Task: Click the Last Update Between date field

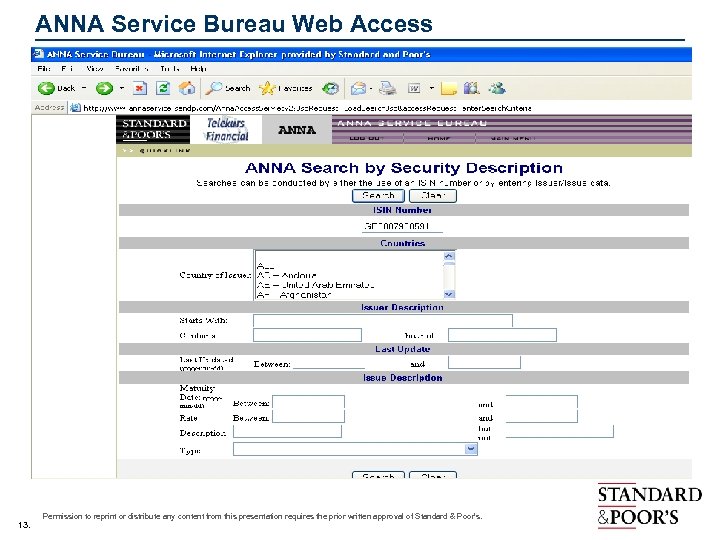Action: click(x=329, y=363)
